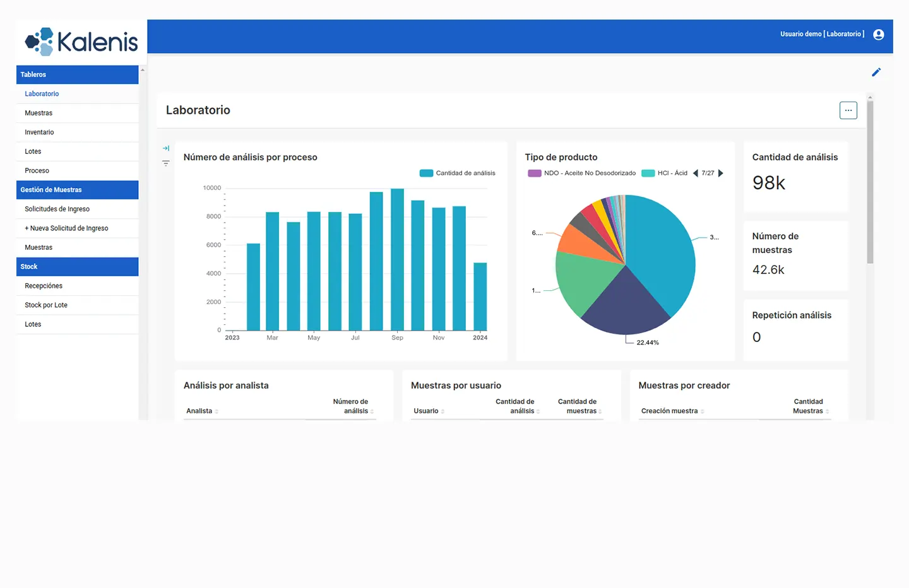Click + Nueva Solicitud de Ingreso
Viewport: 909px width, 588px height.
pos(66,228)
